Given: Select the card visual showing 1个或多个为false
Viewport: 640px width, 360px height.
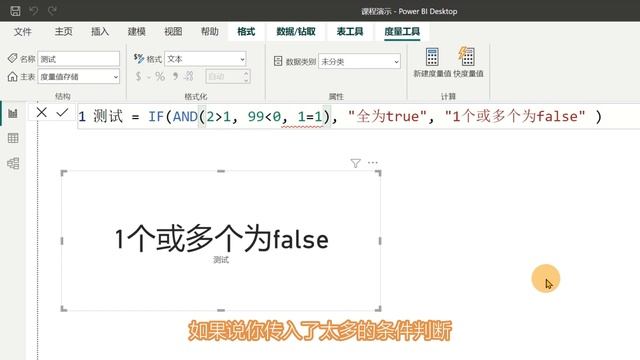Looking at the screenshot, I should (221, 241).
